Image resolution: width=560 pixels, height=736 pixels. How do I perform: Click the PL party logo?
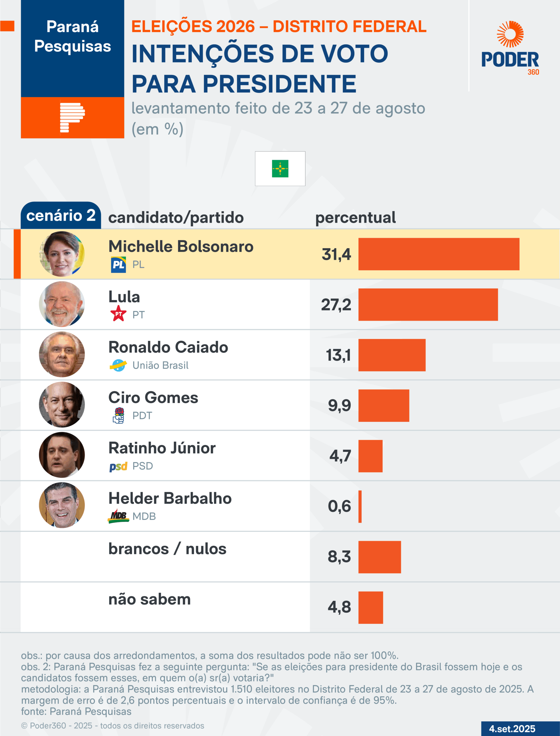point(118,265)
